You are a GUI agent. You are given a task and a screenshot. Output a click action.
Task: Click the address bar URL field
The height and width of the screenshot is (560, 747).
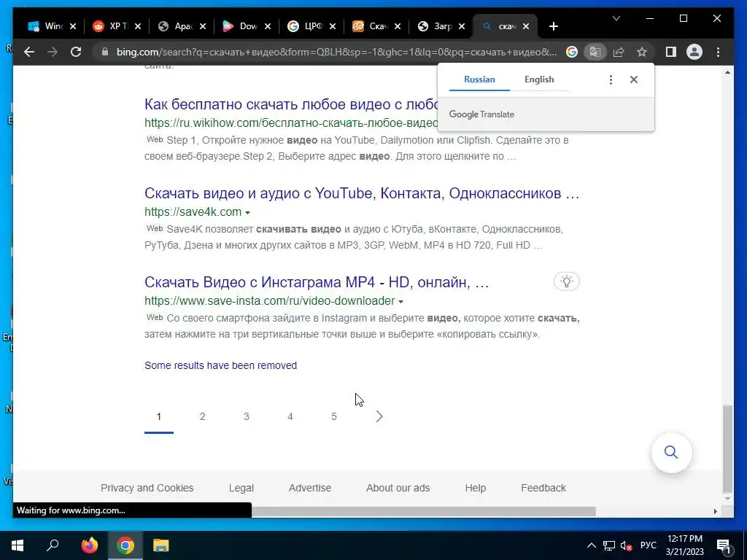(336, 52)
